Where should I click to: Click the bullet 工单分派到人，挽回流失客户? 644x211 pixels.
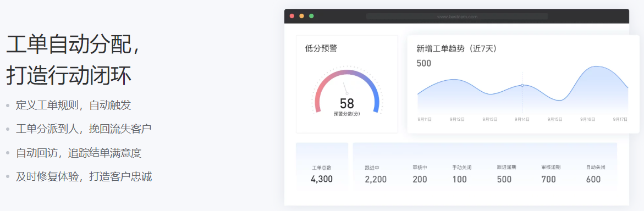click(84, 129)
